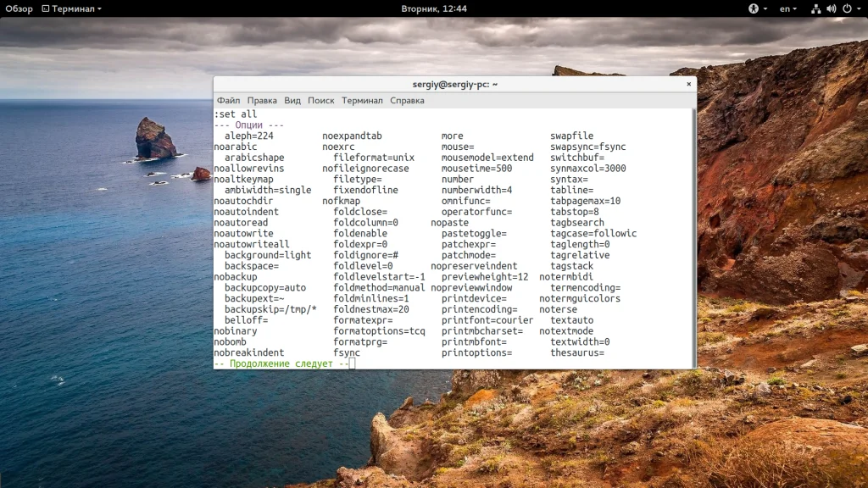Open the accessibility menu icon
Screen dimensions: 868x488
pos(753,8)
